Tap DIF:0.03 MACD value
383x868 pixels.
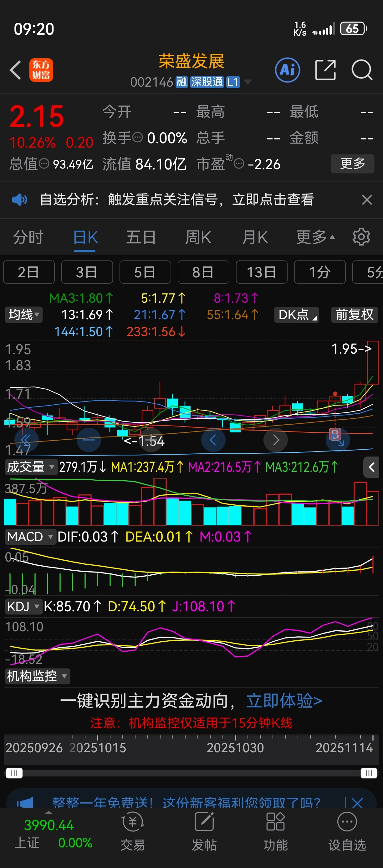tap(88, 537)
